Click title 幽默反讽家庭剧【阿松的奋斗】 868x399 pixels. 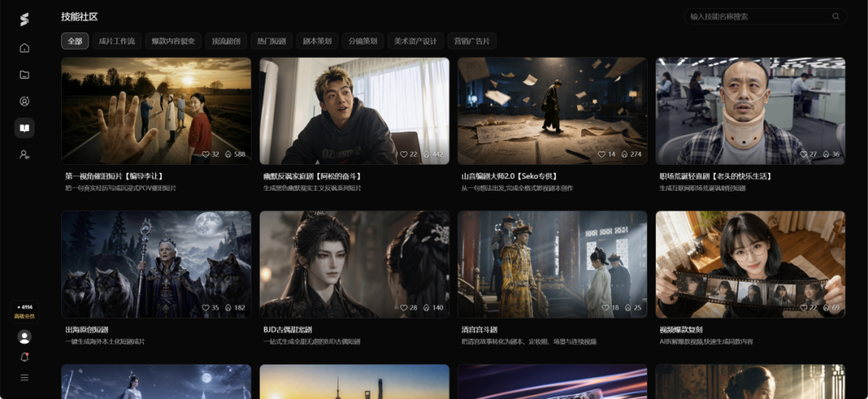pos(313,176)
